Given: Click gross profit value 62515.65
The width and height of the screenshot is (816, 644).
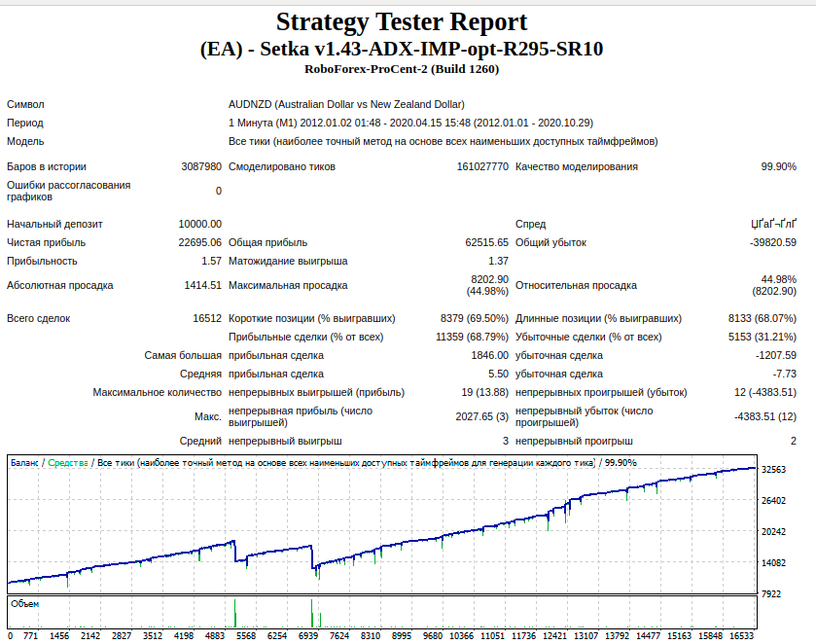Looking at the screenshot, I should pos(486,242).
